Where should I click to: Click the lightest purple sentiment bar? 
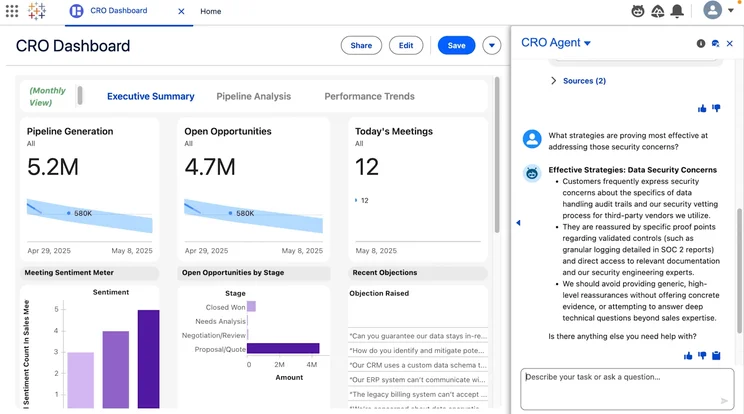[x=81, y=380]
